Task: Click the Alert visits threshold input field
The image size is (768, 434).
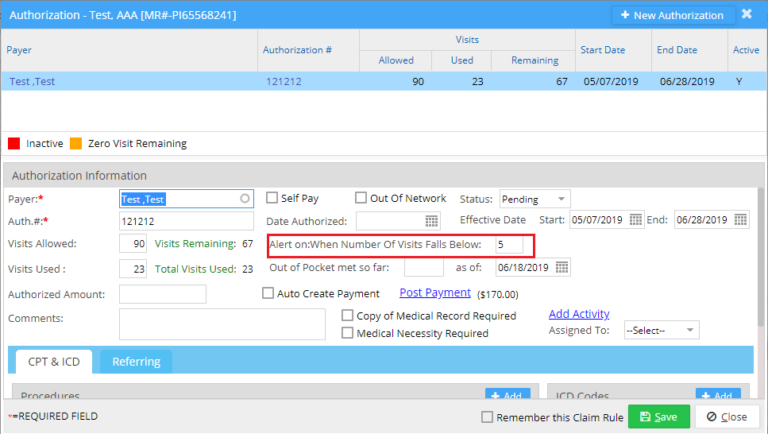Action: 508,244
